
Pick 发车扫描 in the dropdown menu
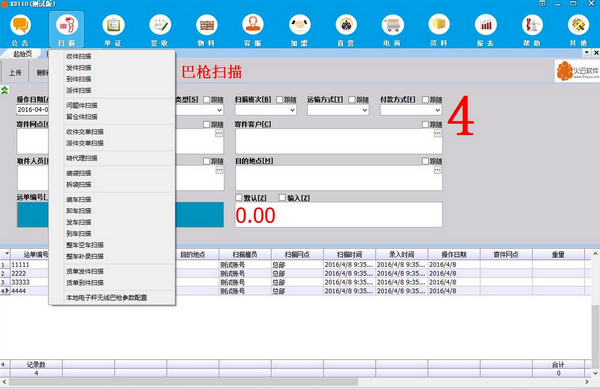point(78,222)
